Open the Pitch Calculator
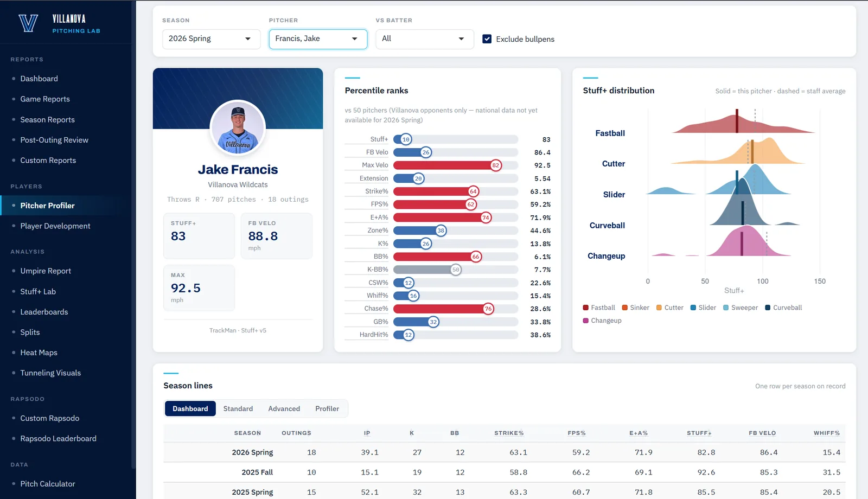The image size is (868, 499). 48,484
